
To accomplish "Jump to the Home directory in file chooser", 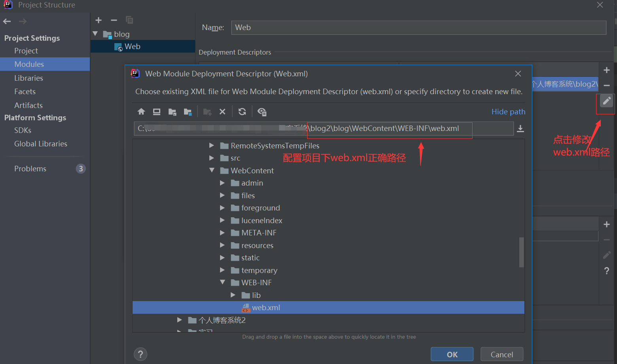I will click(x=141, y=112).
